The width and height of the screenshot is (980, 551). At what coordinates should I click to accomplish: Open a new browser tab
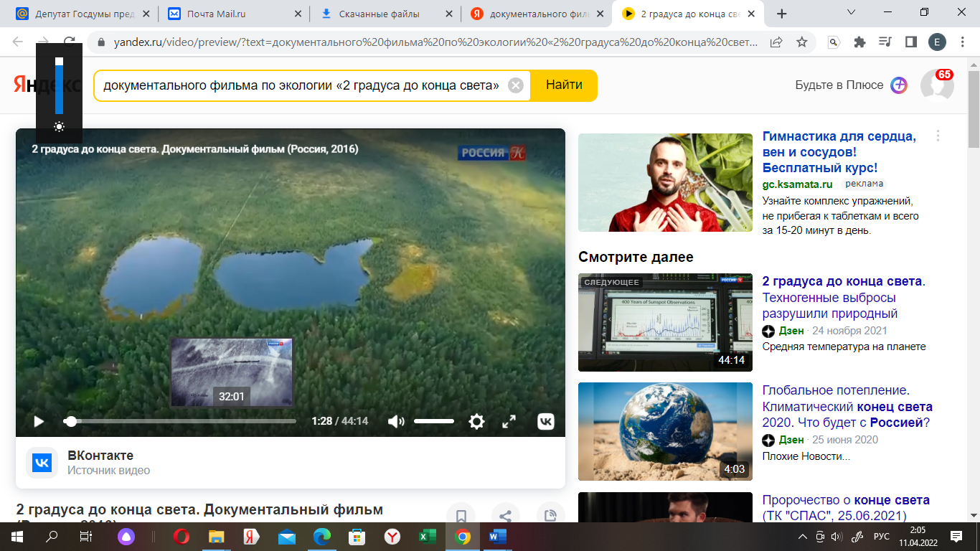[782, 14]
